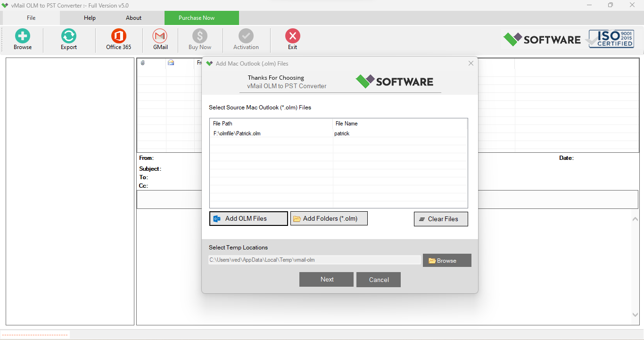Click the Software logo in the toolbar
This screenshot has height=340, width=644.
click(542, 39)
